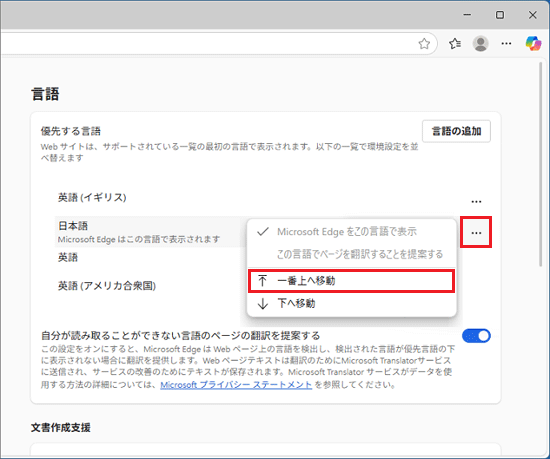Launch the Copilot icon

tap(534, 43)
